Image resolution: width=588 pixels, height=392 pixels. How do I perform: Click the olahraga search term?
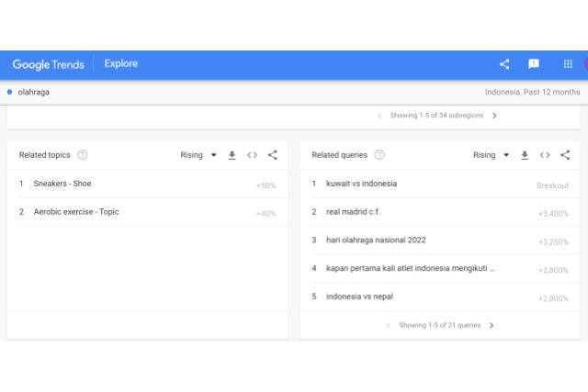33,92
